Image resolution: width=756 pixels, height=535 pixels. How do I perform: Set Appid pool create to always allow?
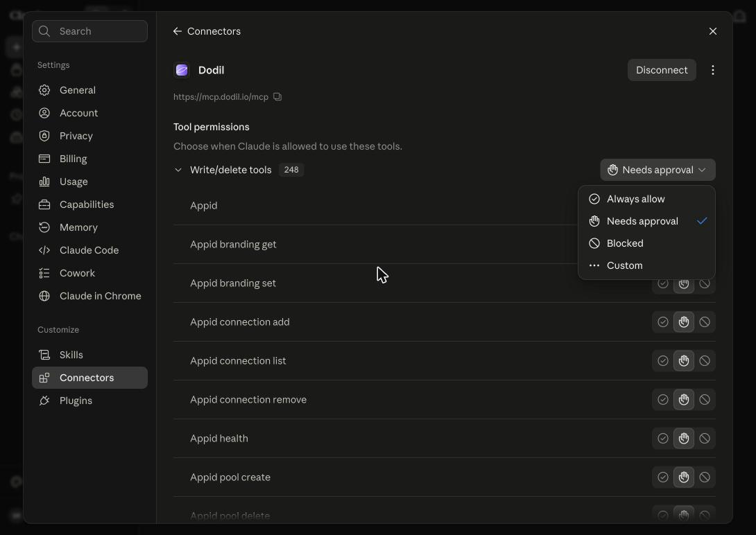[x=663, y=477]
